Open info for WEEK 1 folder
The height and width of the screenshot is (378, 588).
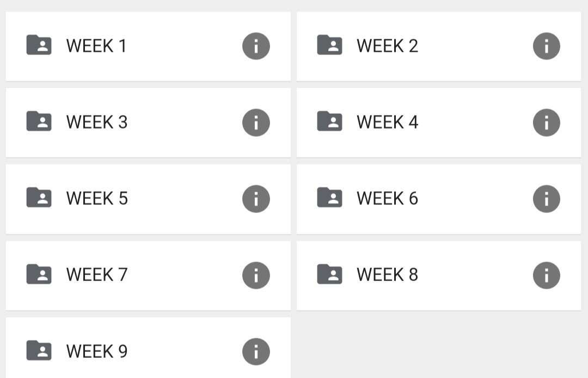tap(256, 46)
